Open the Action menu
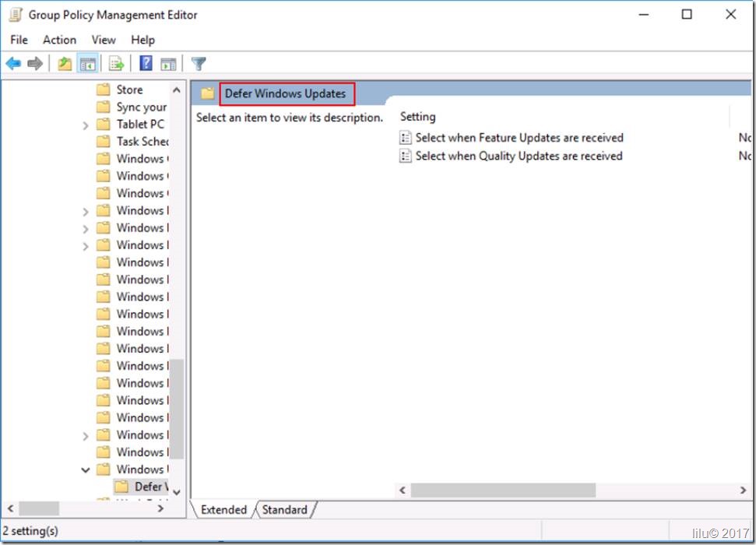Screen dimensions: 756x545 click(59, 40)
